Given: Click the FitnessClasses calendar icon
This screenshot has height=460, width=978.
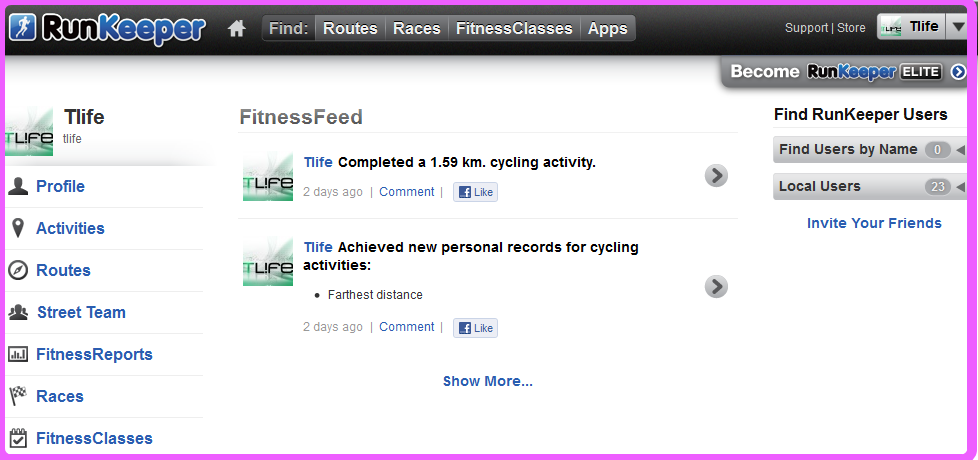Looking at the screenshot, I should pos(18,438).
